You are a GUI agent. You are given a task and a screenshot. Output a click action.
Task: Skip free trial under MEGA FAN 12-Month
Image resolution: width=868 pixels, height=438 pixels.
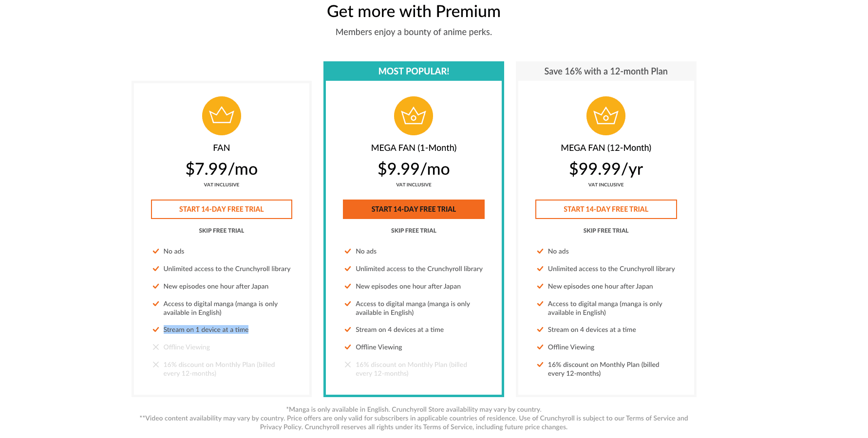pos(606,231)
